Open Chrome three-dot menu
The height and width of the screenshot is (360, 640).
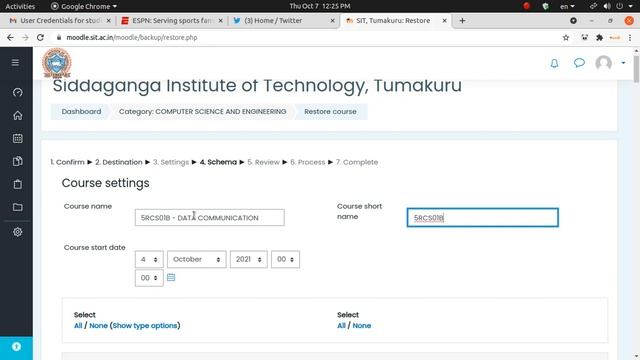[x=630, y=38]
